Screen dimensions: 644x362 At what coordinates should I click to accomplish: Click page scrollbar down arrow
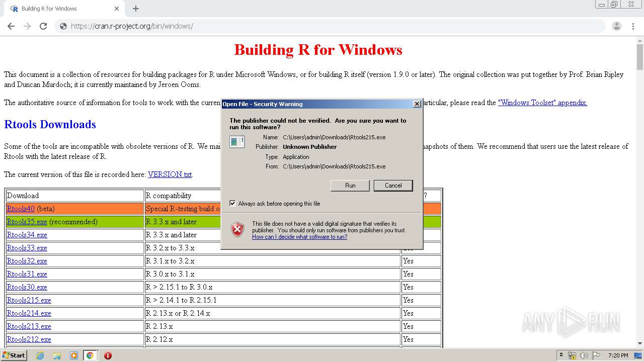(639, 343)
